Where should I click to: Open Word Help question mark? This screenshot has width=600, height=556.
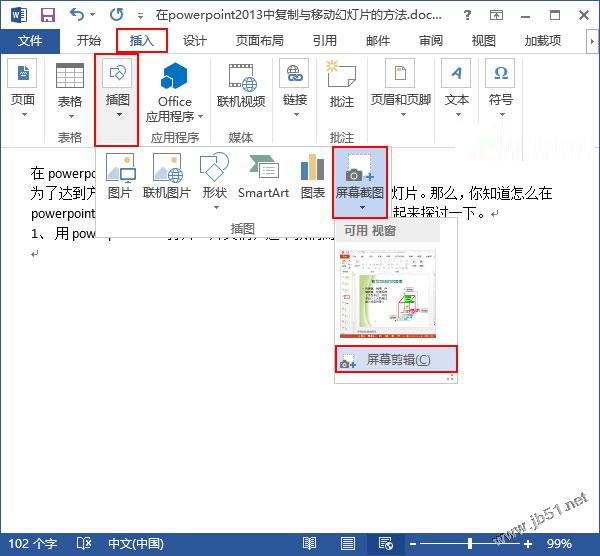tap(467, 15)
